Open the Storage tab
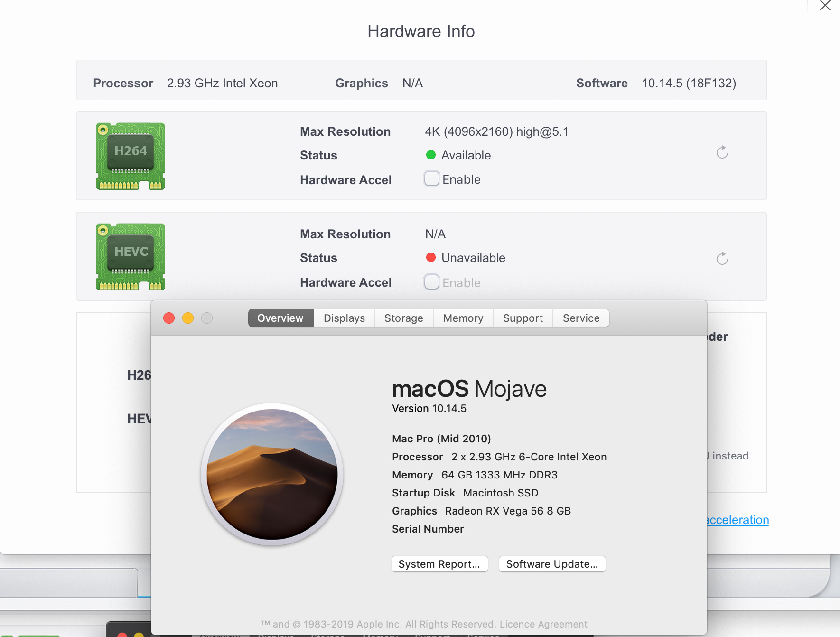The height and width of the screenshot is (637, 840). (404, 318)
